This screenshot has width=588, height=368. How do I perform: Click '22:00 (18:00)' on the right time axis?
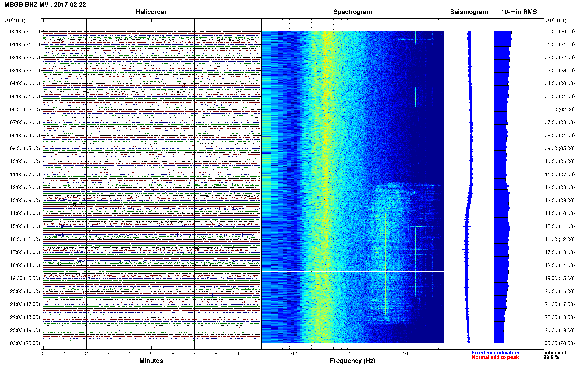[x=560, y=317]
